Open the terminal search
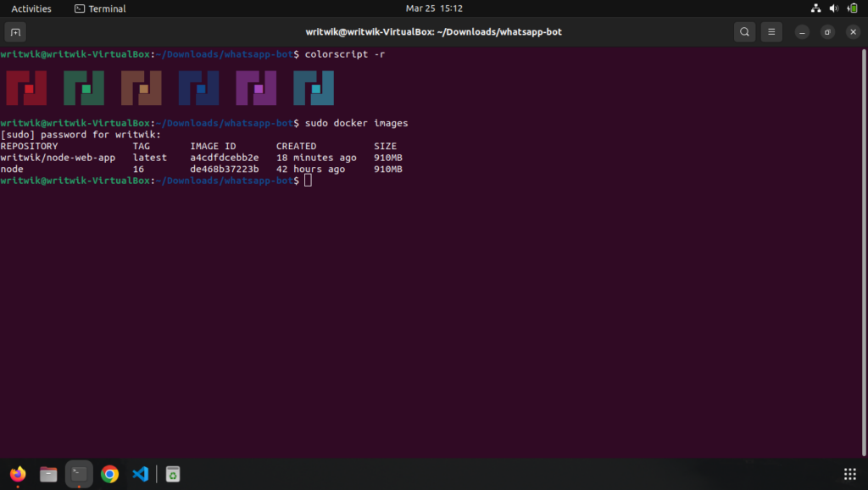Screen dimensions: 868x490 tap(743, 31)
